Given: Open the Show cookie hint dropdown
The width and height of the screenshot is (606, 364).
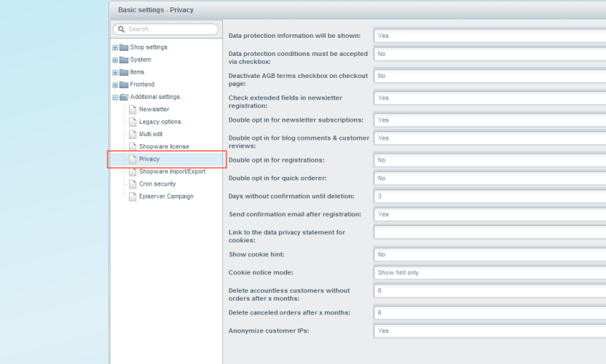Looking at the screenshot, I should coord(489,254).
